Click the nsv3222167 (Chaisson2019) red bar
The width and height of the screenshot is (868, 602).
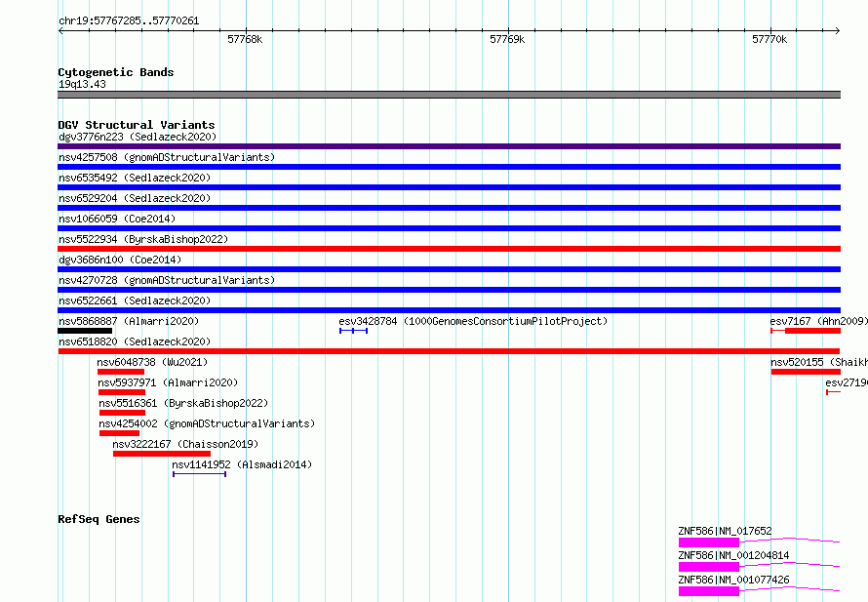click(x=162, y=454)
